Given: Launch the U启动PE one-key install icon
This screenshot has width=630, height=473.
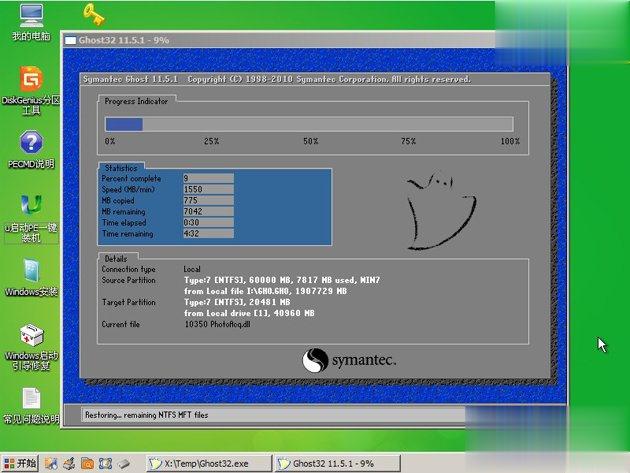Looking at the screenshot, I should (31, 218).
